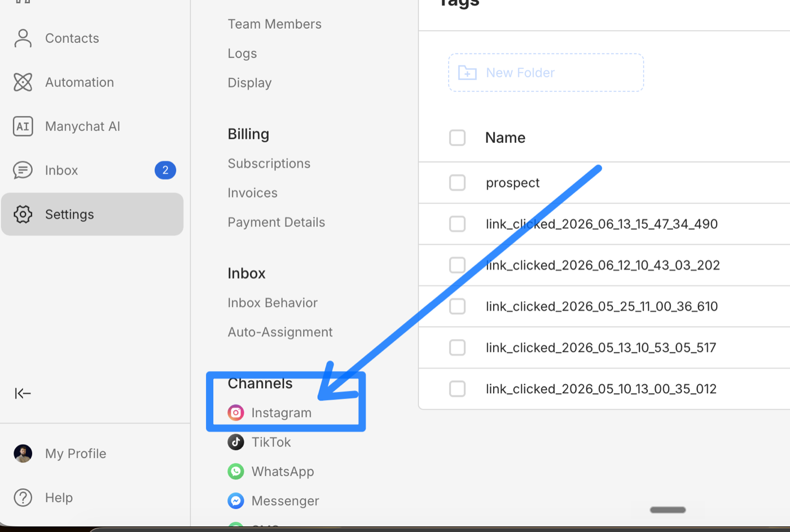Check the link_clicked_2026_05_10_13_00_35_012 checkbox
This screenshot has height=532, width=790.
pyautogui.click(x=457, y=389)
